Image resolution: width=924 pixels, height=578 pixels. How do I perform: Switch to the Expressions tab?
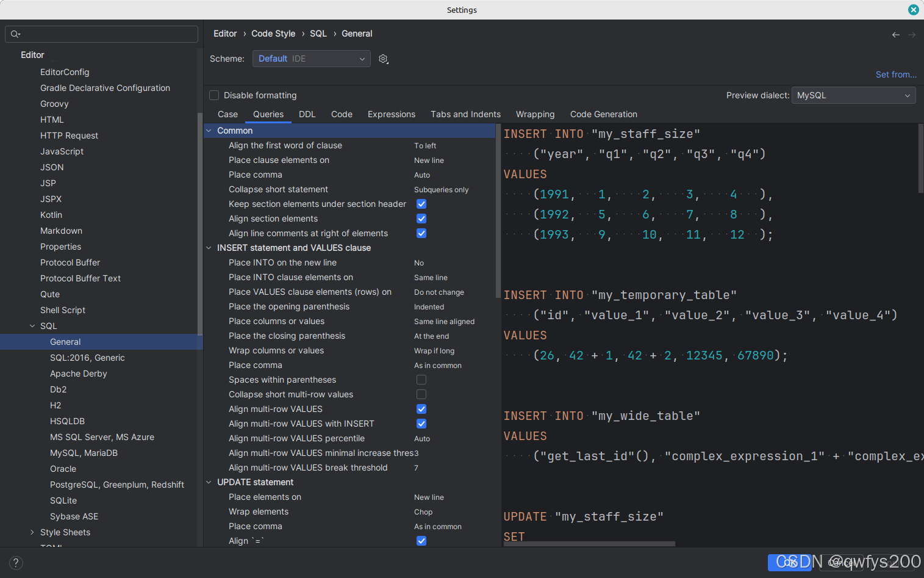(x=392, y=114)
